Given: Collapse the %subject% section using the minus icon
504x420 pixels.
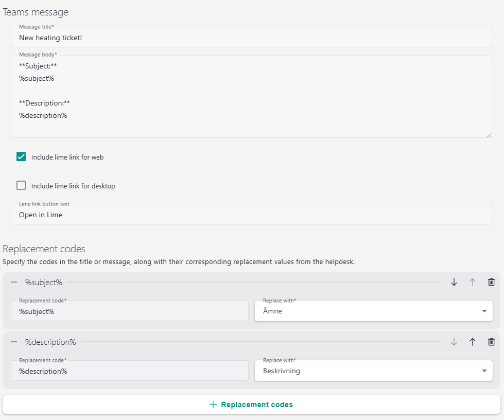Looking at the screenshot, I should pyautogui.click(x=14, y=282).
